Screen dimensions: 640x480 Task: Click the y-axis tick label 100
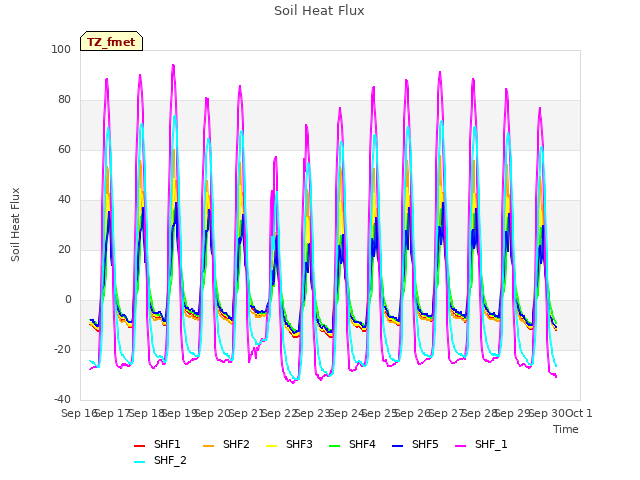point(61,49)
